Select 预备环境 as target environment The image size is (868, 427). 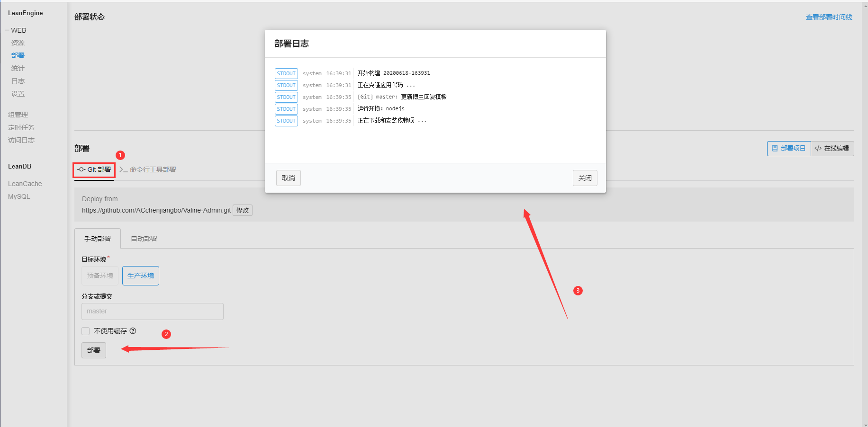point(100,276)
